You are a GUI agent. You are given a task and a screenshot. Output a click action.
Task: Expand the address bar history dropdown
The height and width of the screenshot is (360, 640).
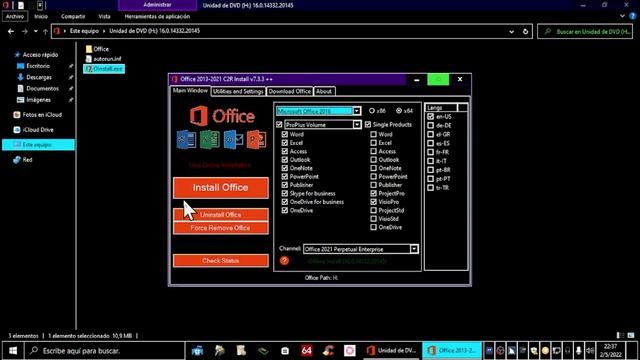pyautogui.click(x=511, y=31)
